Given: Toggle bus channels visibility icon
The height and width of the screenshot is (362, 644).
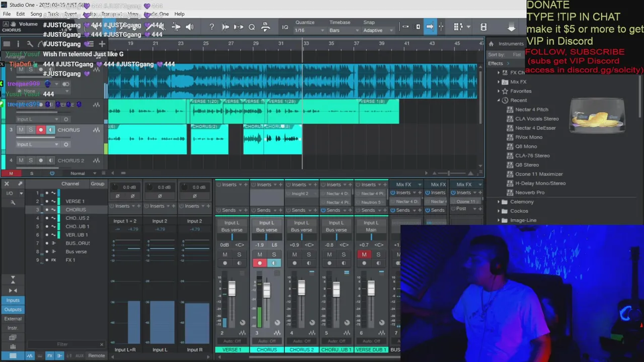Looking at the screenshot, I should [59, 355].
